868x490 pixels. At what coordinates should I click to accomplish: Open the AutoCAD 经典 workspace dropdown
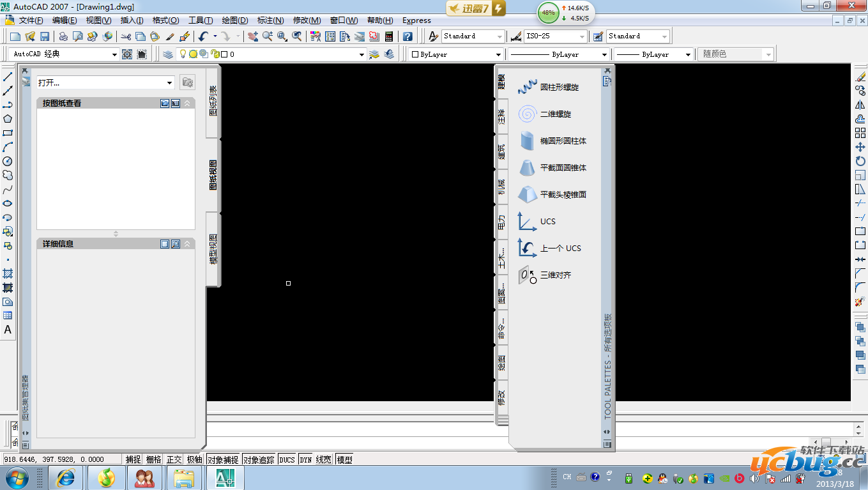tap(115, 54)
